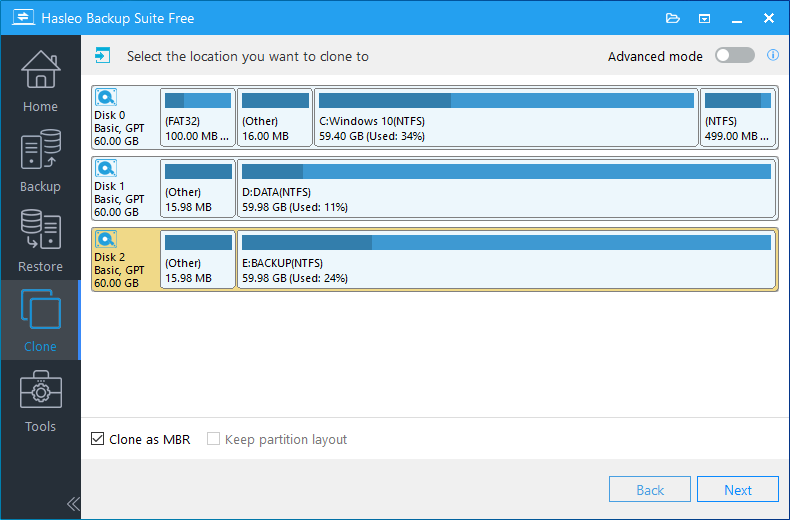Screen dimensions: 790x520
Task: Select the C:Windows 10 NTFS partition
Action: point(506,117)
